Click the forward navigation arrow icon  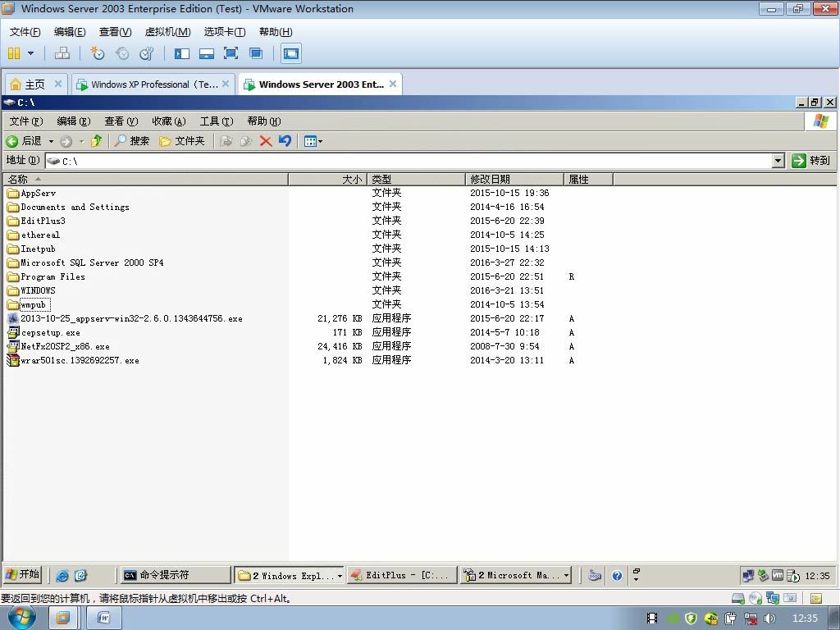click(66, 141)
